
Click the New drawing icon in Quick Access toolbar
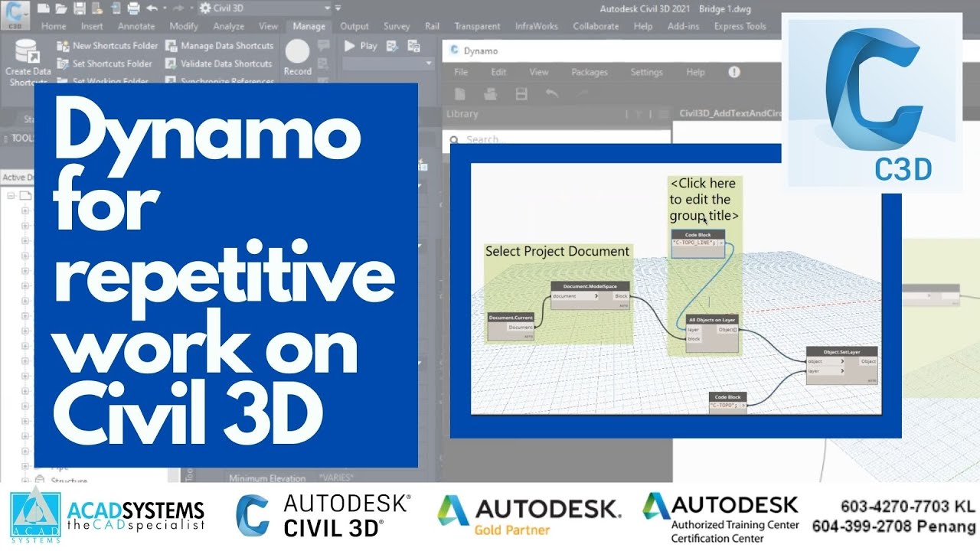point(44,8)
